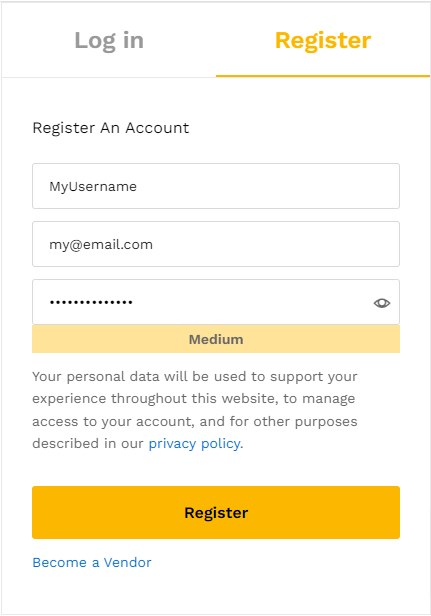
Task: Focus the masked password input field
Action: coord(216,302)
